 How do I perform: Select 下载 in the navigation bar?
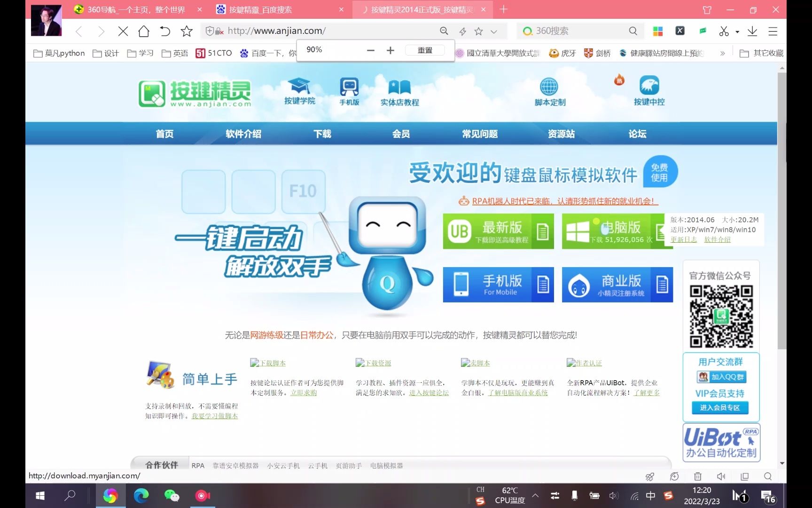pyautogui.click(x=322, y=134)
